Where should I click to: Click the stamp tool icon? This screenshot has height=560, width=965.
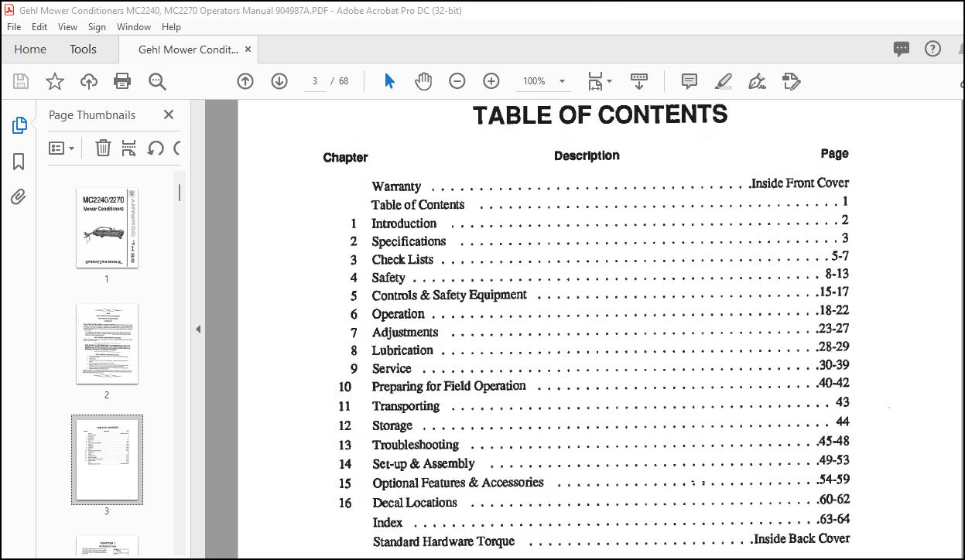pyautogui.click(x=791, y=81)
